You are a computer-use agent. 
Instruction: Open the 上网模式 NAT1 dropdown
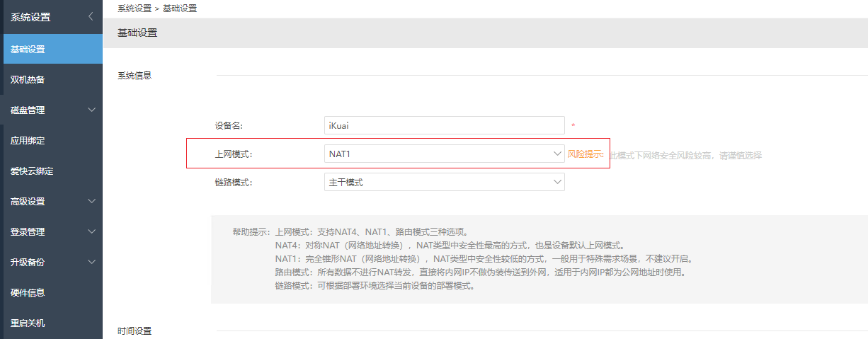click(444, 154)
